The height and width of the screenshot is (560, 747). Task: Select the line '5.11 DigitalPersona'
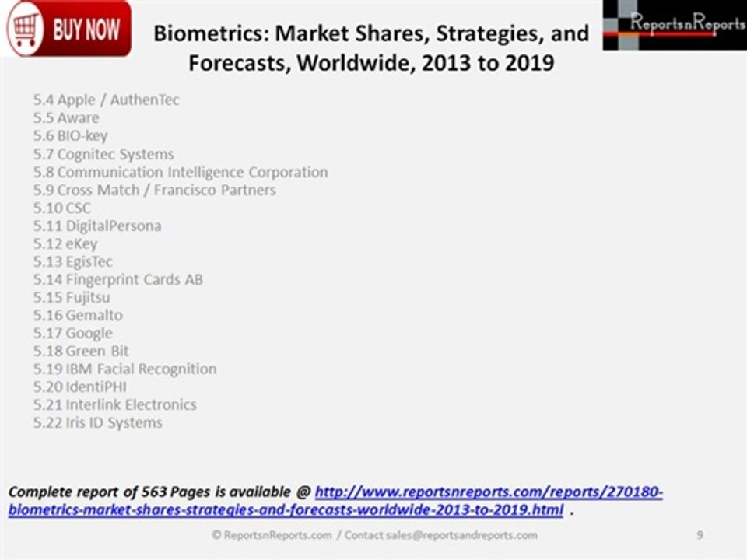pos(97,226)
